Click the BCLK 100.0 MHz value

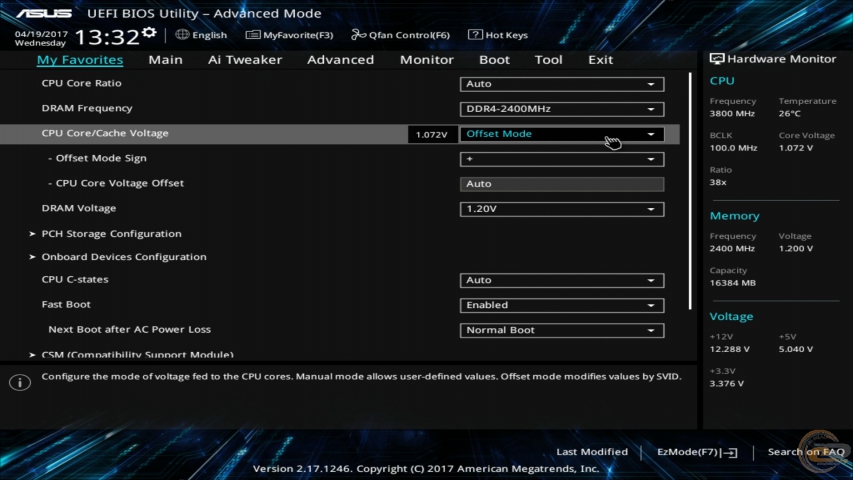[x=733, y=148]
